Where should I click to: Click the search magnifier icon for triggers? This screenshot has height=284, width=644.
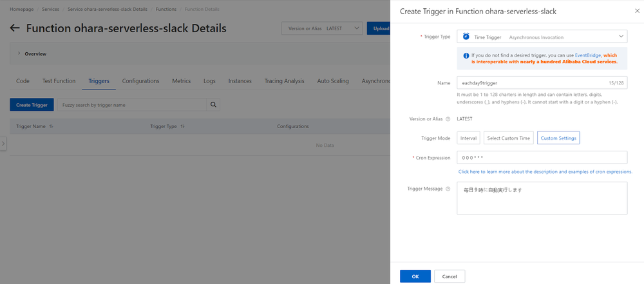pos(213,104)
